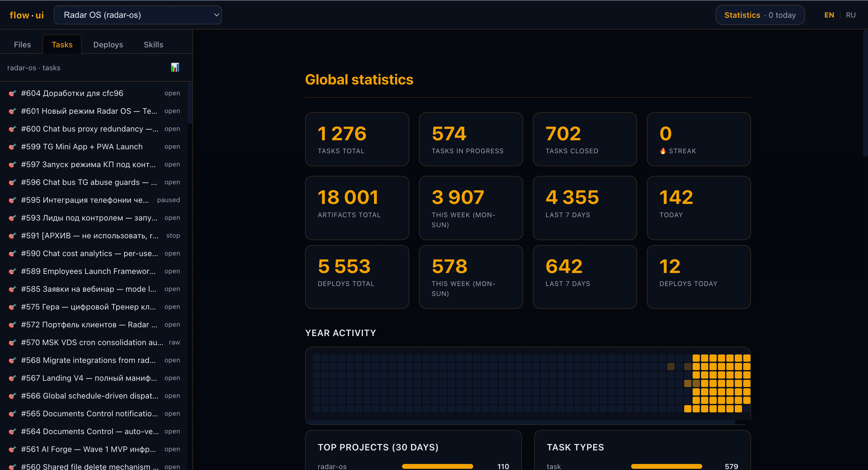Click the target icon beside task #566
868x470 pixels.
(12, 396)
